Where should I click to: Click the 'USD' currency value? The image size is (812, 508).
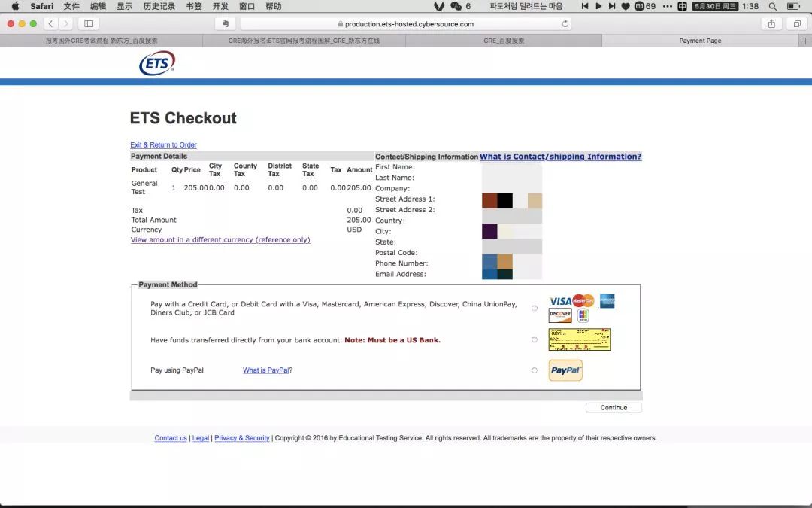click(354, 230)
